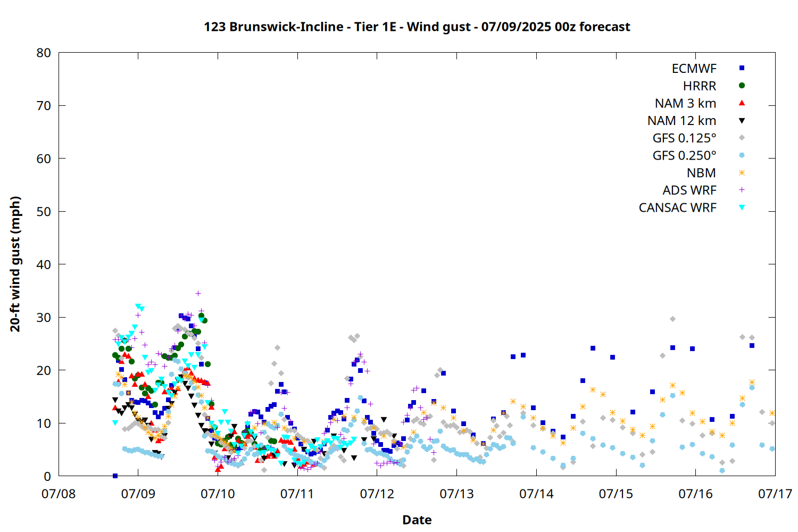Click the chart title text
Viewport: 798px width, 532px height.
point(417,27)
